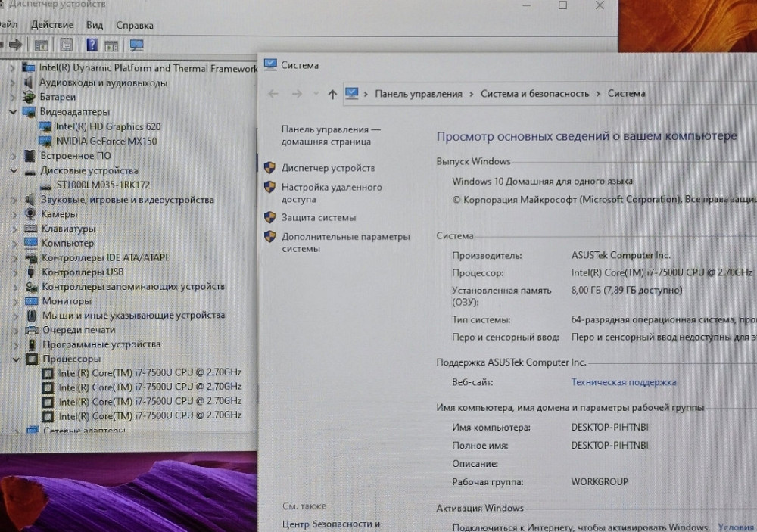Click the shield icon beside Защита системы
Viewport: 757px width, 532px height.
pyautogui.click(x=270, y=217)
